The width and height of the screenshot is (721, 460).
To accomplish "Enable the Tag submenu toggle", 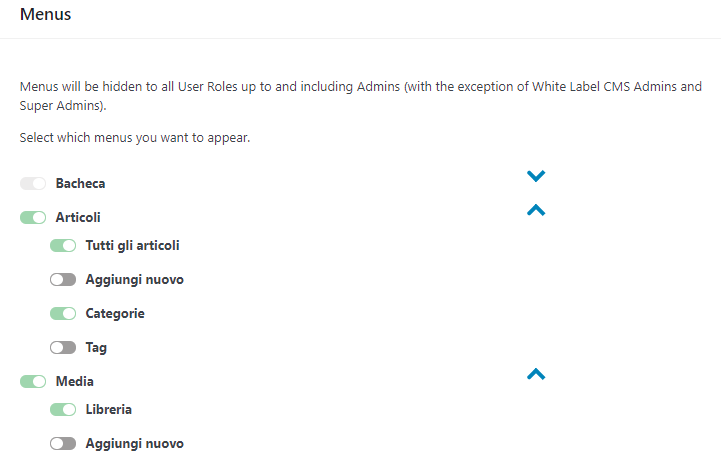I will point(63,348).
